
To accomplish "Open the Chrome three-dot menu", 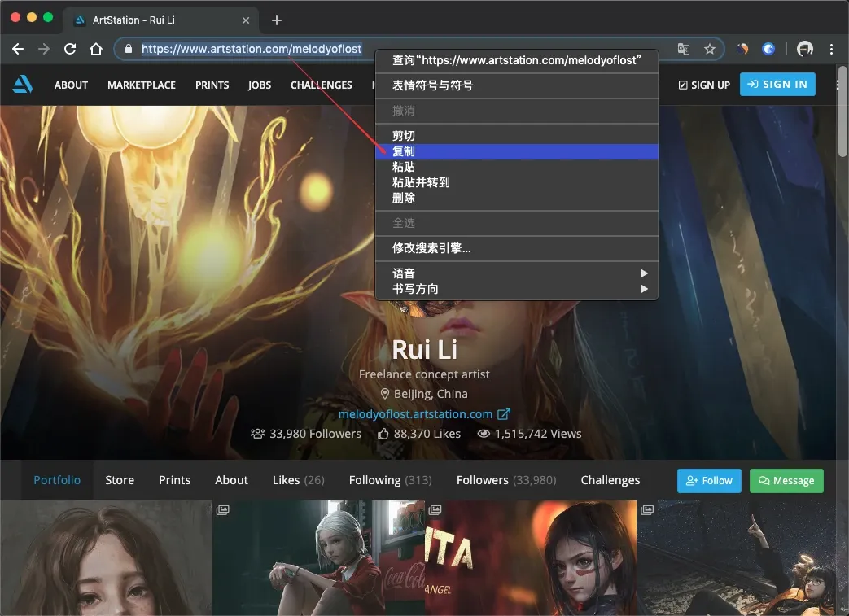I will pyautogui.click(x=831, y=50).
